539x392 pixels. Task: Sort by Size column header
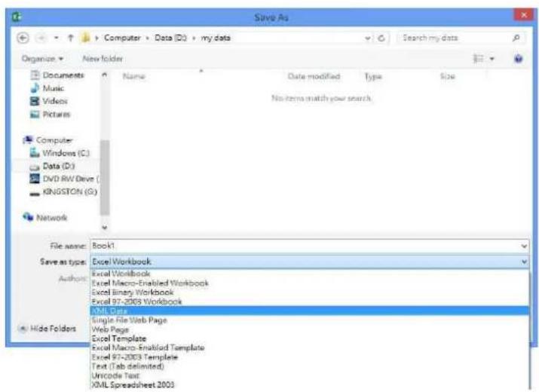pos(448,76)
